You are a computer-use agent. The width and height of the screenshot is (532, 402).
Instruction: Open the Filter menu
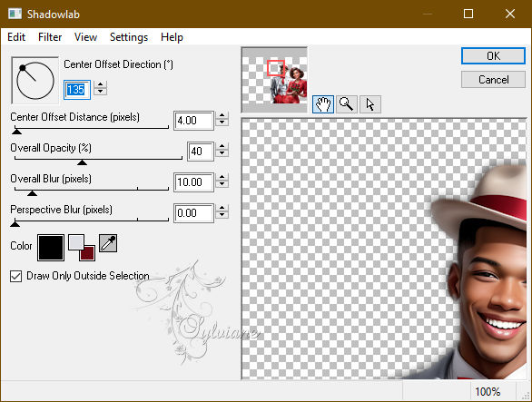coord(50,37)
